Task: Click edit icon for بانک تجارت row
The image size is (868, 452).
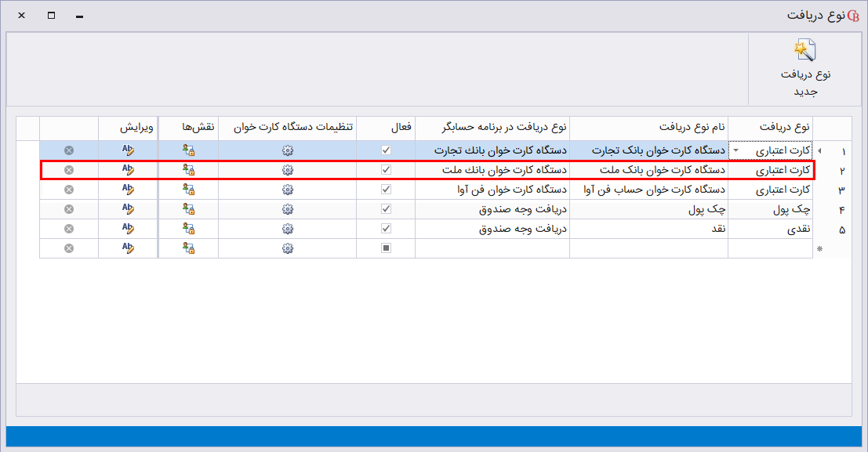Action: 128,150
